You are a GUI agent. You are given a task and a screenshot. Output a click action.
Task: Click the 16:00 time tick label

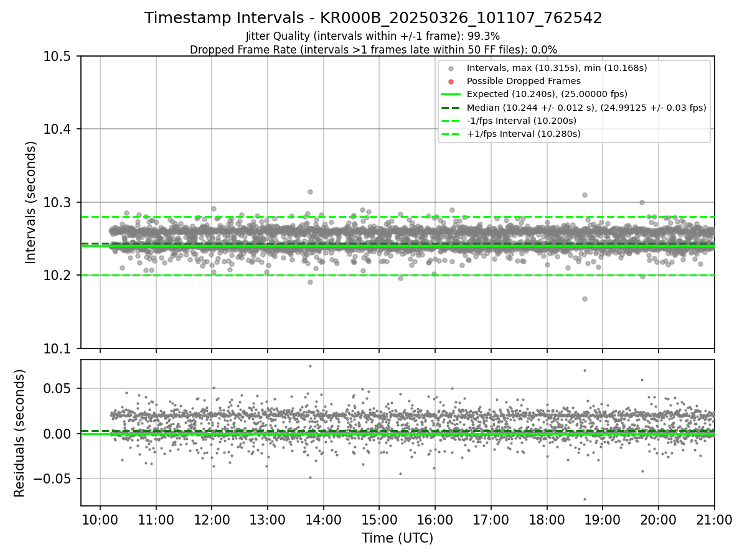[x=435, y=519]
